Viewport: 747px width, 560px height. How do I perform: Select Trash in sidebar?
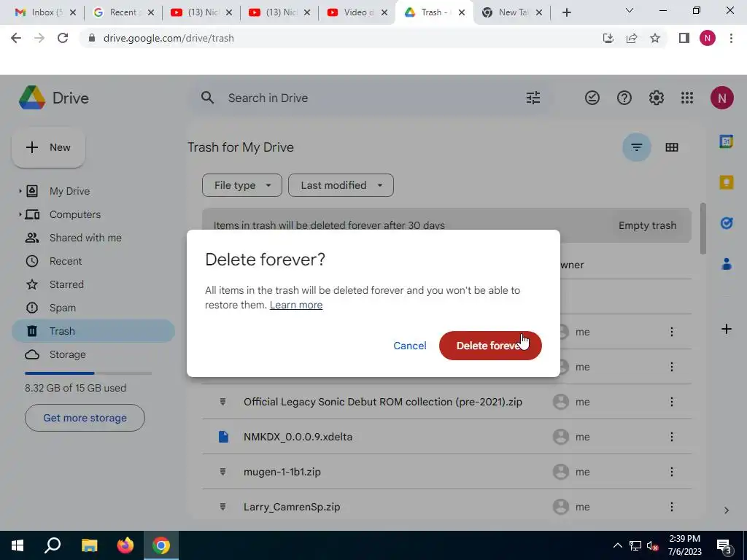pyautogui.click(x=93, y=331)
